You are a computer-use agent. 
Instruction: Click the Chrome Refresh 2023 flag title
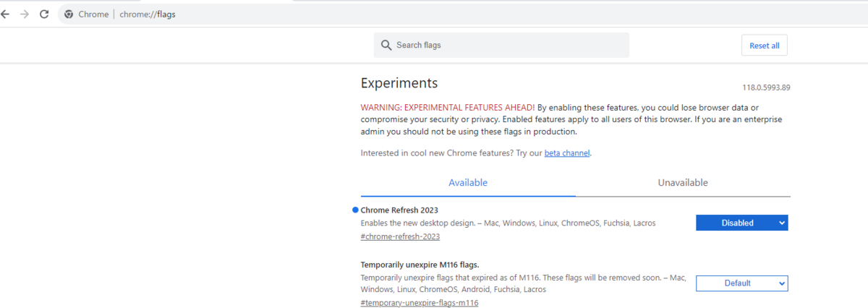pyautogui.click(x=399, y=210)
